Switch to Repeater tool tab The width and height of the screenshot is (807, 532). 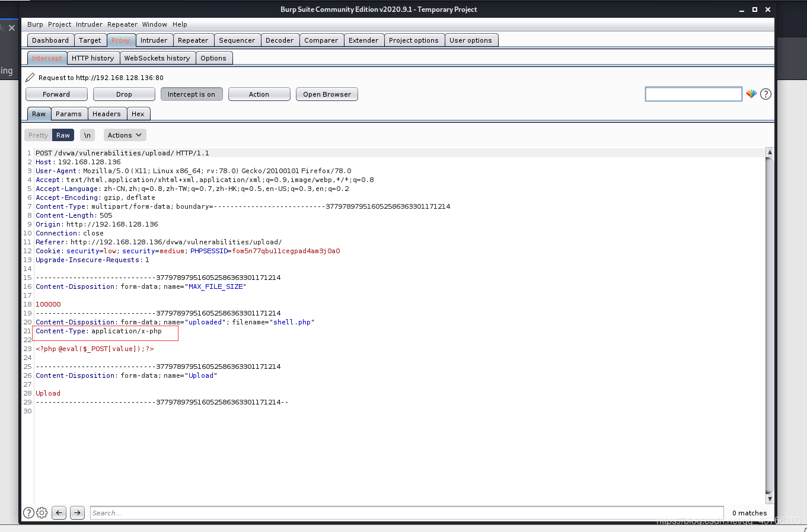193,40
